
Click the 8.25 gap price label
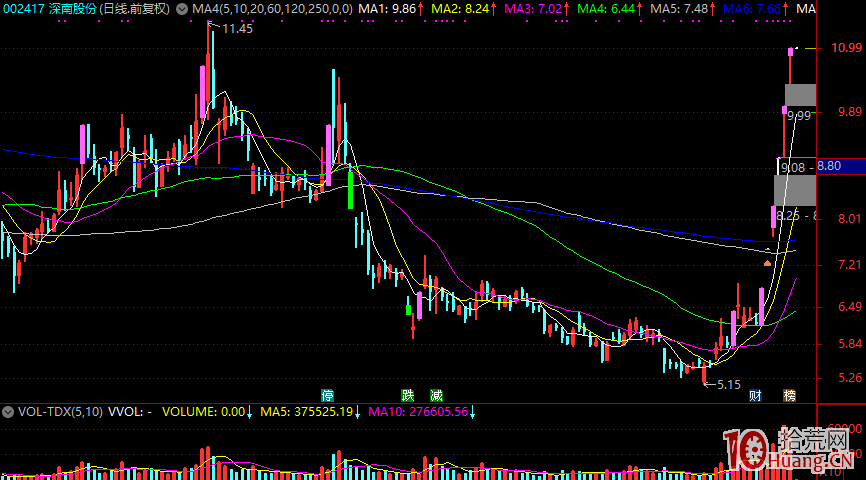click(788, 215)
